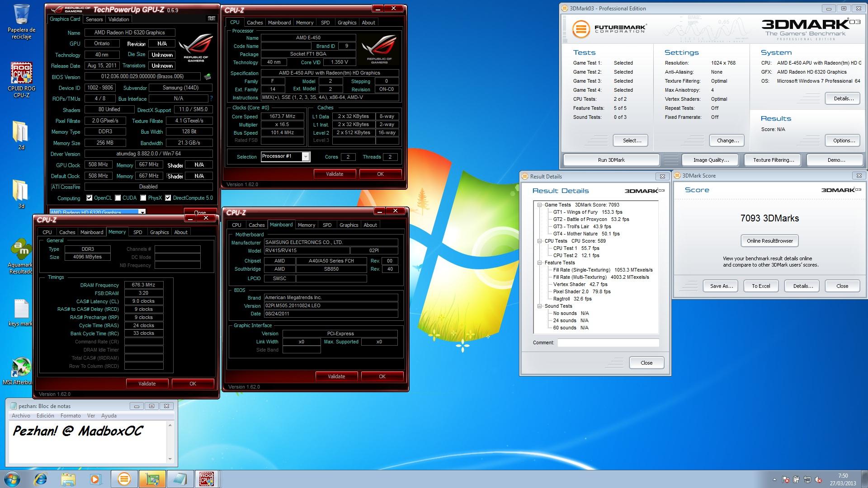Click To Excel button in Score window
Image resolution: width=868 pixels, height=488 pixels.
[x=761, y=286]
